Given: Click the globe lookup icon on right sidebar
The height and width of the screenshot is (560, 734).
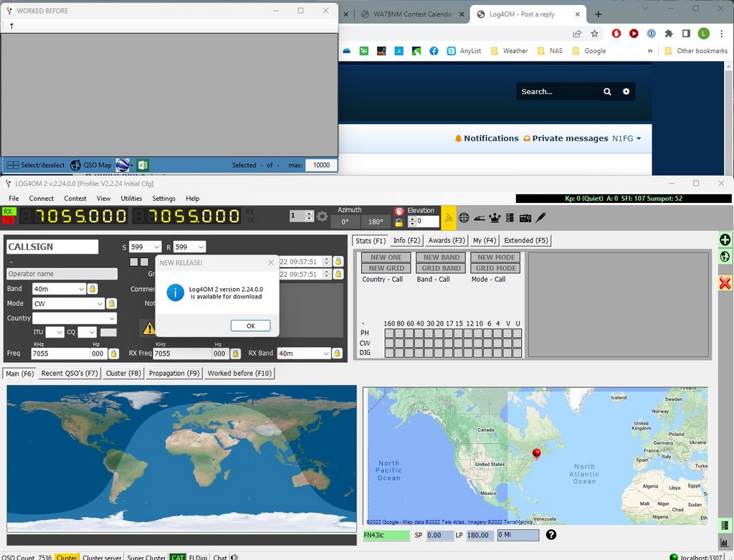Looking at the screenshot, I should 725,257.
